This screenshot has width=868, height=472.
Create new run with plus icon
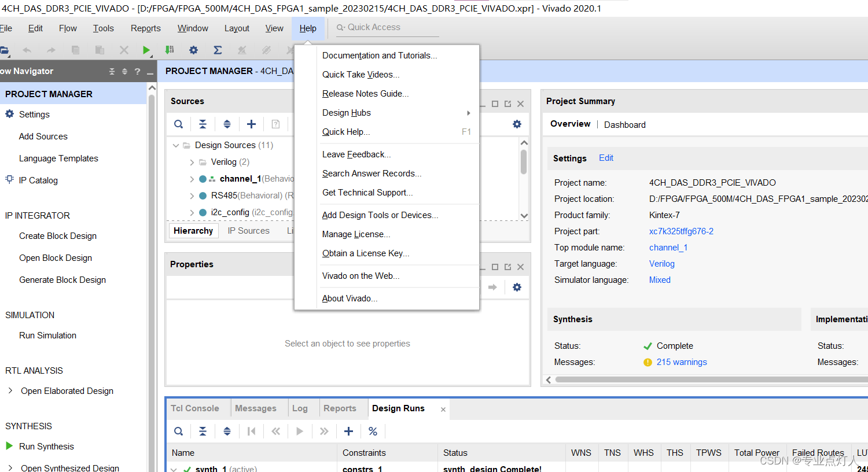pyautogui.click(x=348, y=431)
